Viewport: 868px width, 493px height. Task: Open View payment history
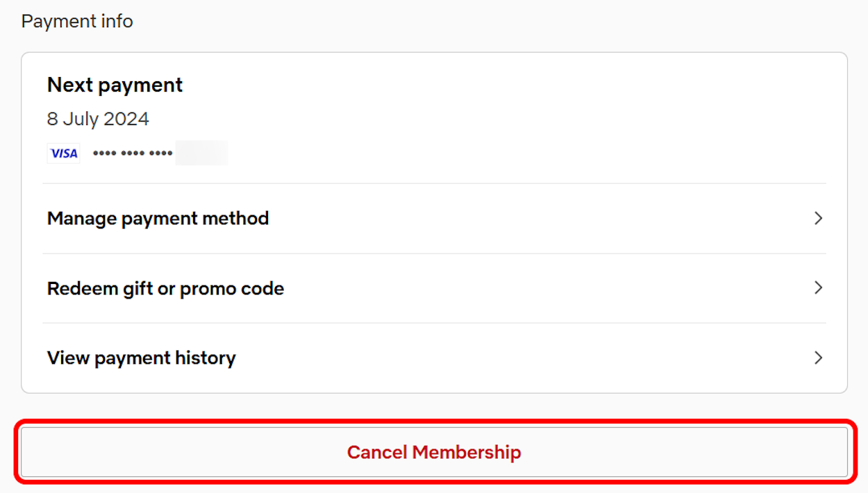pos(141,358)
